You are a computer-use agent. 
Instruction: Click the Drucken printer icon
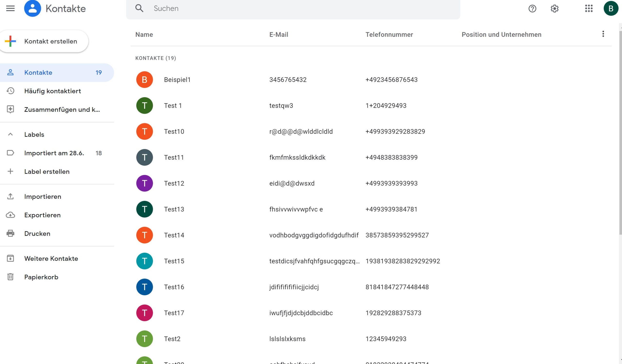(x=10, y=234)
